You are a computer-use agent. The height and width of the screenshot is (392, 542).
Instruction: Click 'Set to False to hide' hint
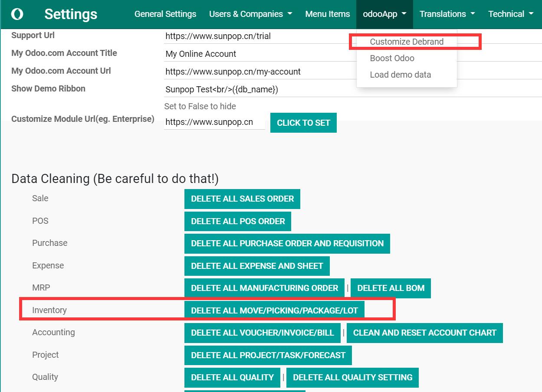tap(200, 106)
